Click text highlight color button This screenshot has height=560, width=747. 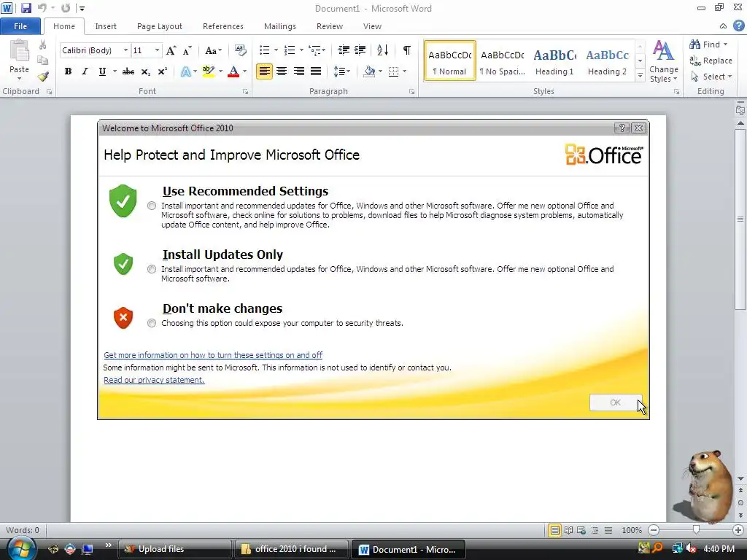tap(208, 71)
